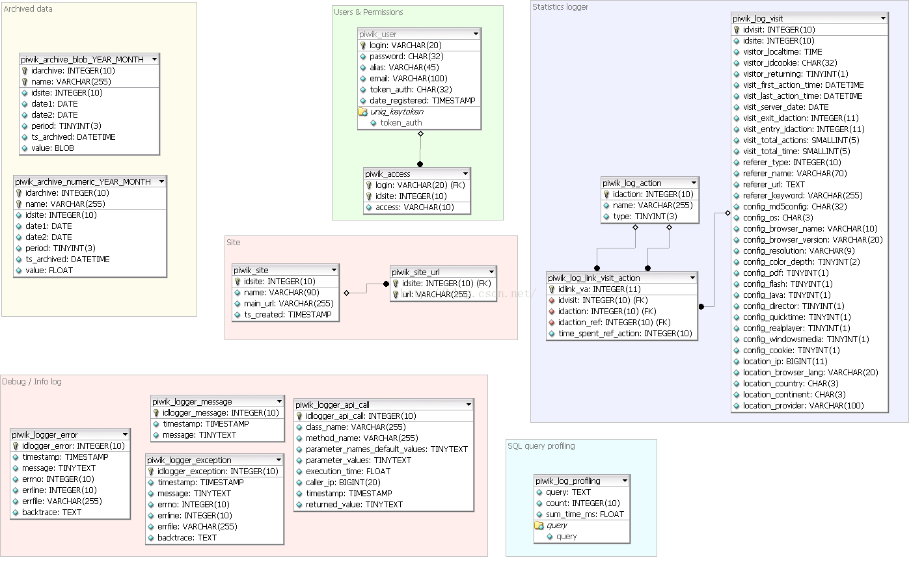The image size is (924, 573).
Task: Click key icon of login (FK) in piwik_access
Action: click(369, 185)
